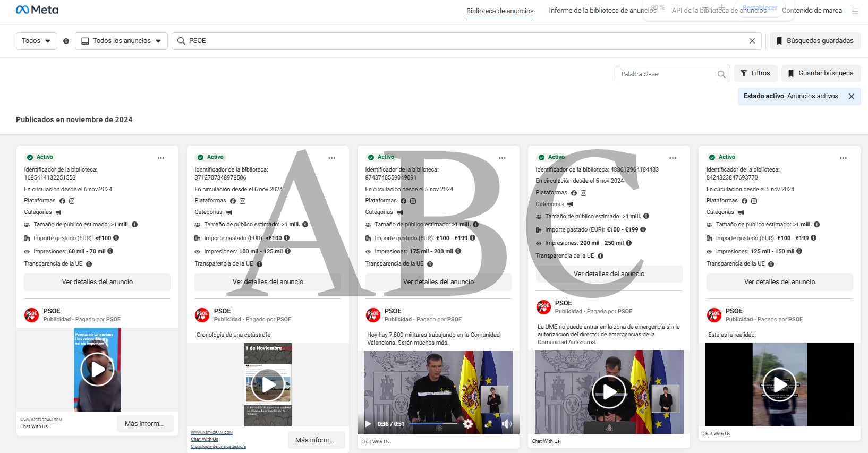Open Búsquedas guardadas
This screenshot has height=453, width=868.
coord(815,41)
